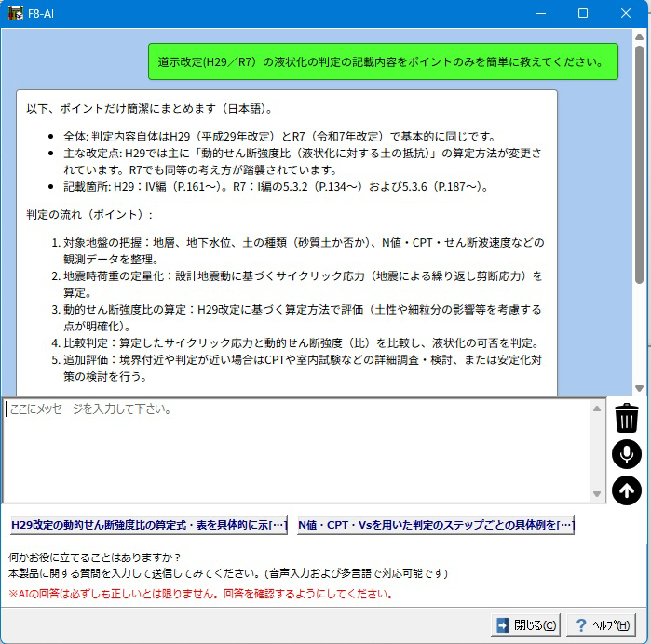Click the 閉じる(C) button

(x=525, y=624)
